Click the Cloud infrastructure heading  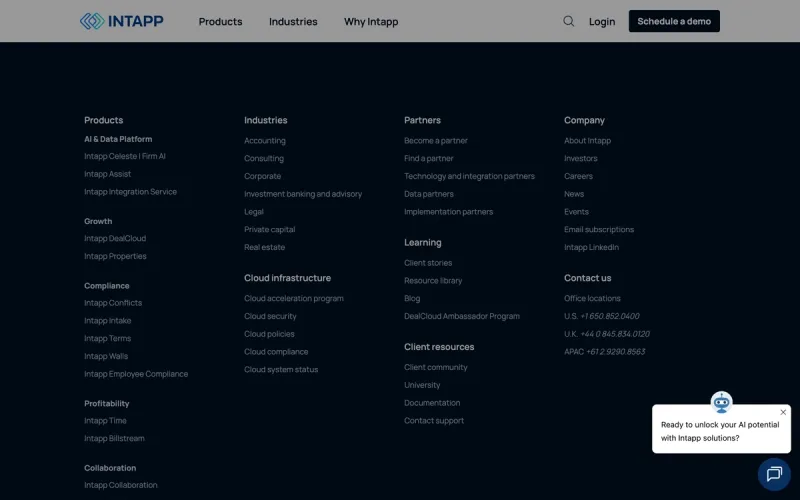coord(287,278)
